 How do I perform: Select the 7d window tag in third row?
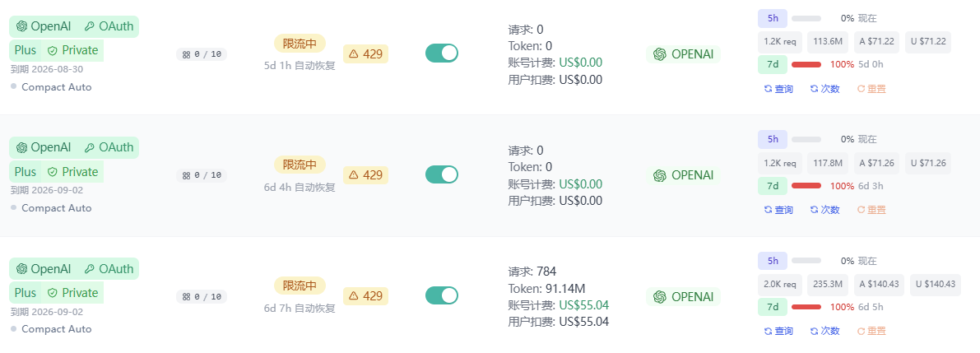click(773, 307)
